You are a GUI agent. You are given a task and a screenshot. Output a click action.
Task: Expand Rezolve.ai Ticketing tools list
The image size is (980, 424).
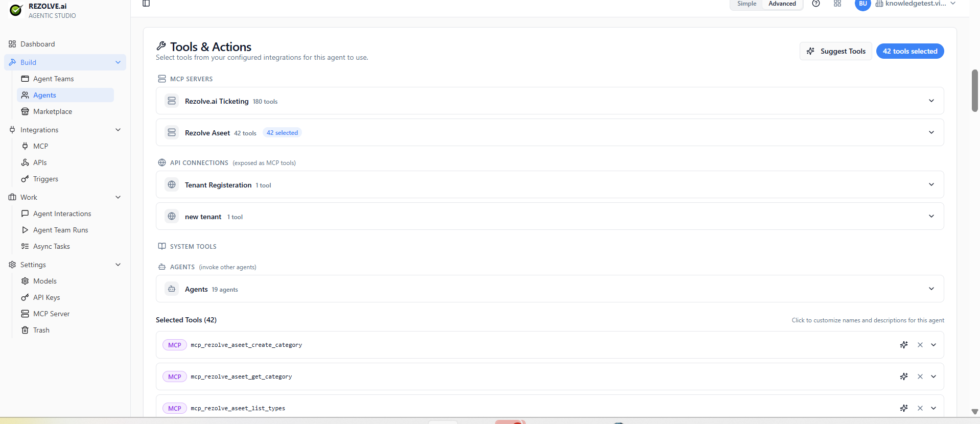pos(931,101)
